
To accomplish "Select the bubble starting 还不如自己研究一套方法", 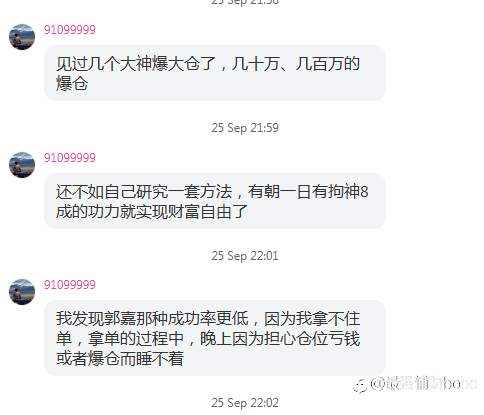I will [x=215, y=201].
